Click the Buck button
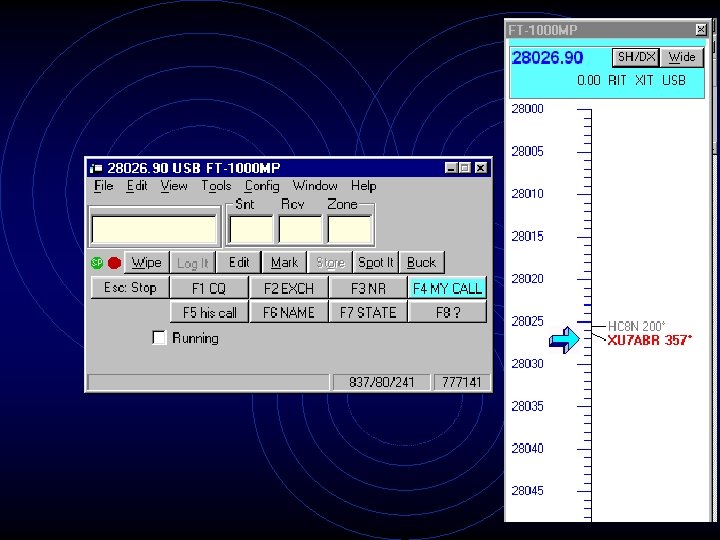The image size is (720, 540). coord(422,263)
